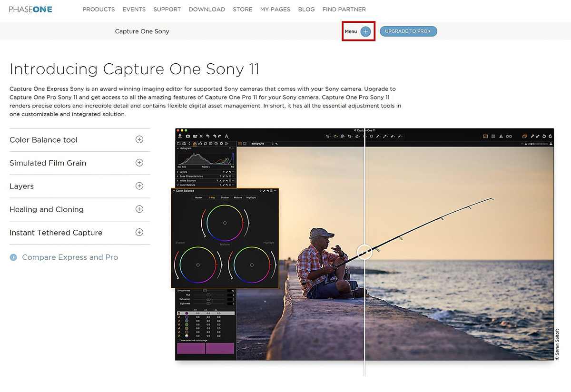The width and height of the screenshot is (571, 392).
Task: Go to BLOG in the navigation
Action: click(306, 9)
